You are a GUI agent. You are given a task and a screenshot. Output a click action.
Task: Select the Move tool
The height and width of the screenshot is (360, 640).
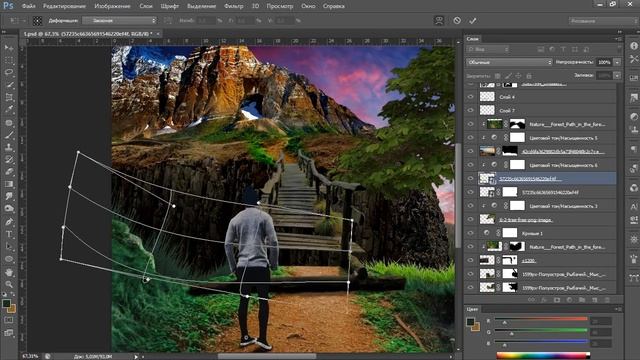click(x=9, y=48)
